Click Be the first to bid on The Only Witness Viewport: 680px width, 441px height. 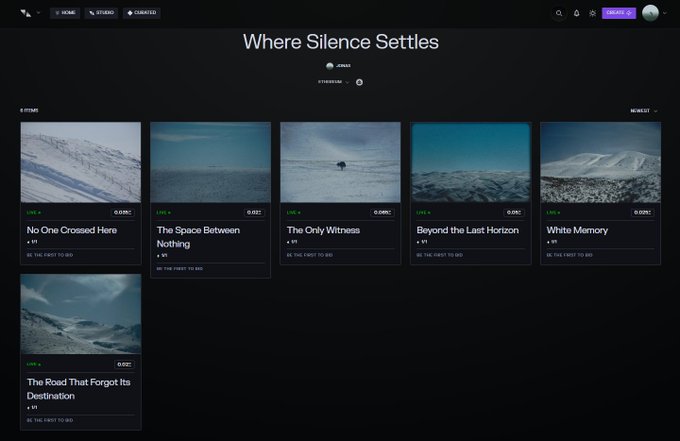[310, 255]
